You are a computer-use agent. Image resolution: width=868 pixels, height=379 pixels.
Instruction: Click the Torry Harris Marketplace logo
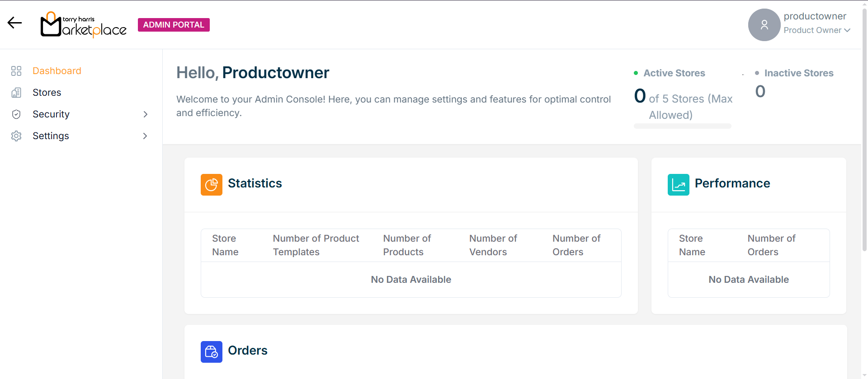(83, 25)
